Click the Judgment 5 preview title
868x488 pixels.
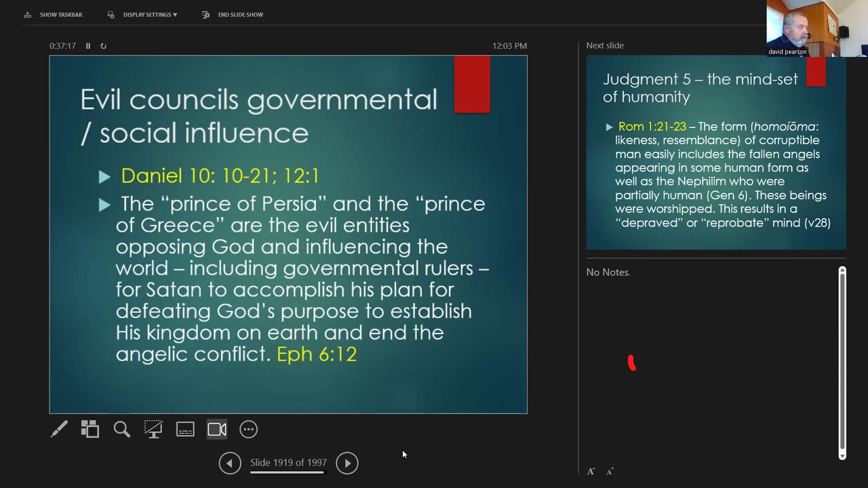(701, 88)
